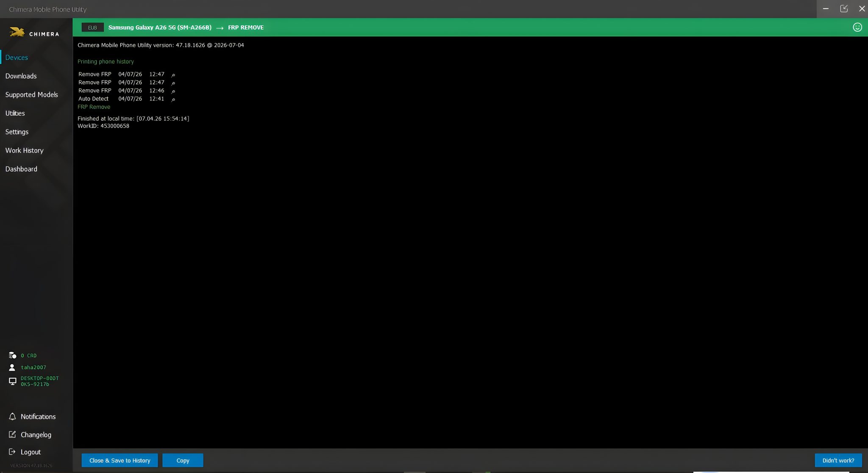The height and width of the screenshot is (473, 868).
Task: Open Supported Models page
Action: click(31, 95)
